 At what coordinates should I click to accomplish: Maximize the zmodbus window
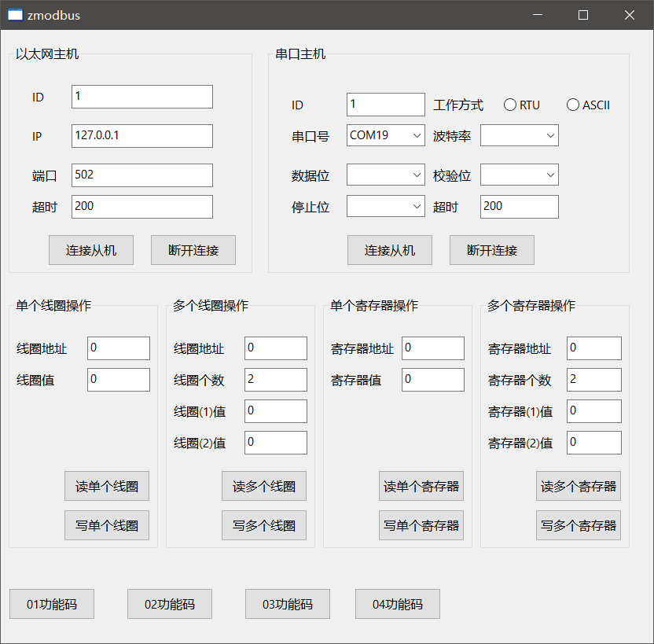pos(583,15)
